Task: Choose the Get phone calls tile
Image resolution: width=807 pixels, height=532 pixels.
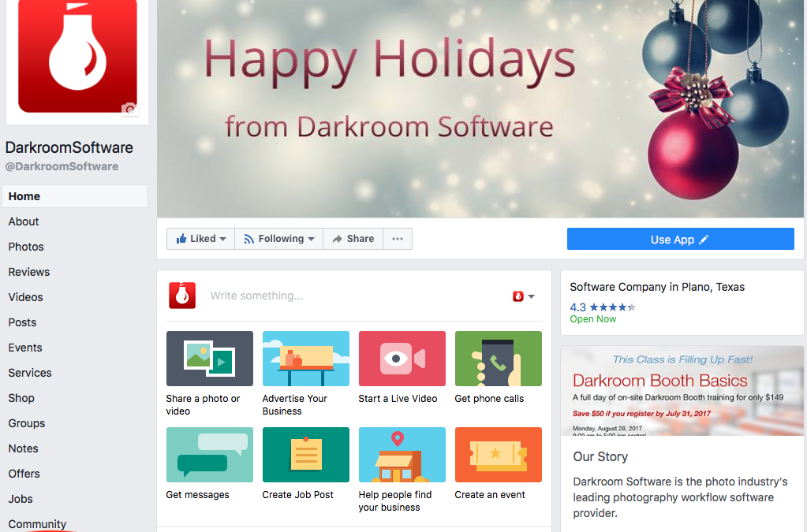Action: point(499,368)
